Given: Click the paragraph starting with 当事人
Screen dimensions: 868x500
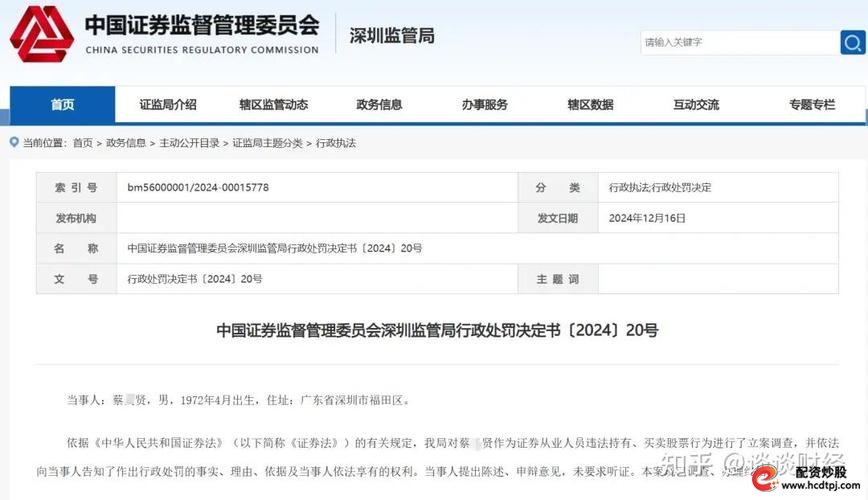Looking at the screenshot, I should click(240, 400).
